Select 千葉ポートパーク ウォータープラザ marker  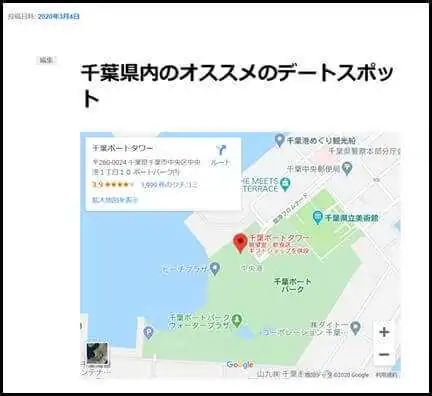(x=237, y=320)
